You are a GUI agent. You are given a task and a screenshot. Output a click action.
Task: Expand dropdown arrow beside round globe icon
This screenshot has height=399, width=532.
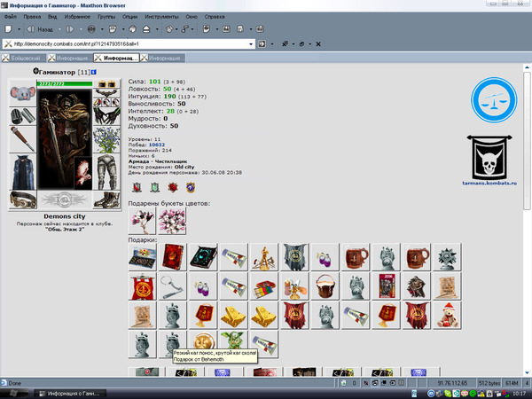click(102, 29)
